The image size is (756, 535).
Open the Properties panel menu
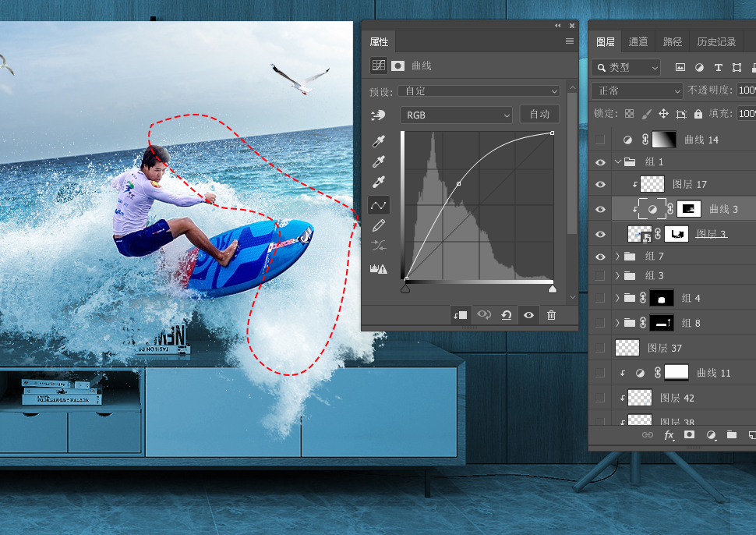[570, 41]
